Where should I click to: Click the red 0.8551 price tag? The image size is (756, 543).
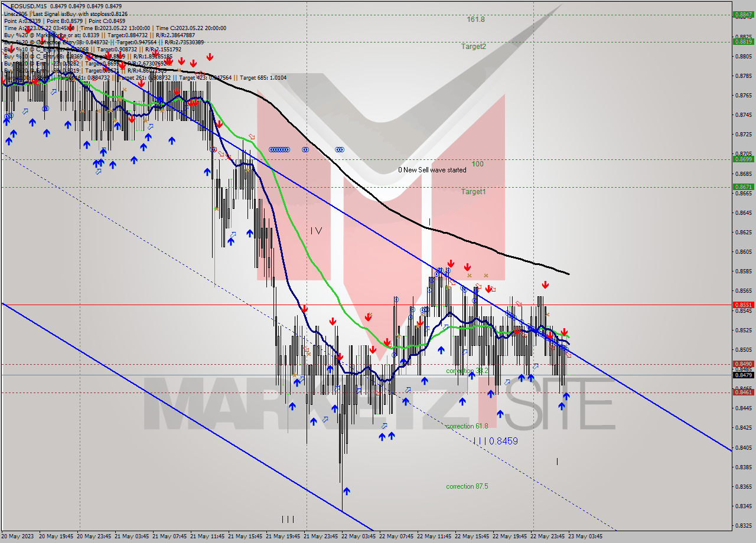(x=742, y=305)
